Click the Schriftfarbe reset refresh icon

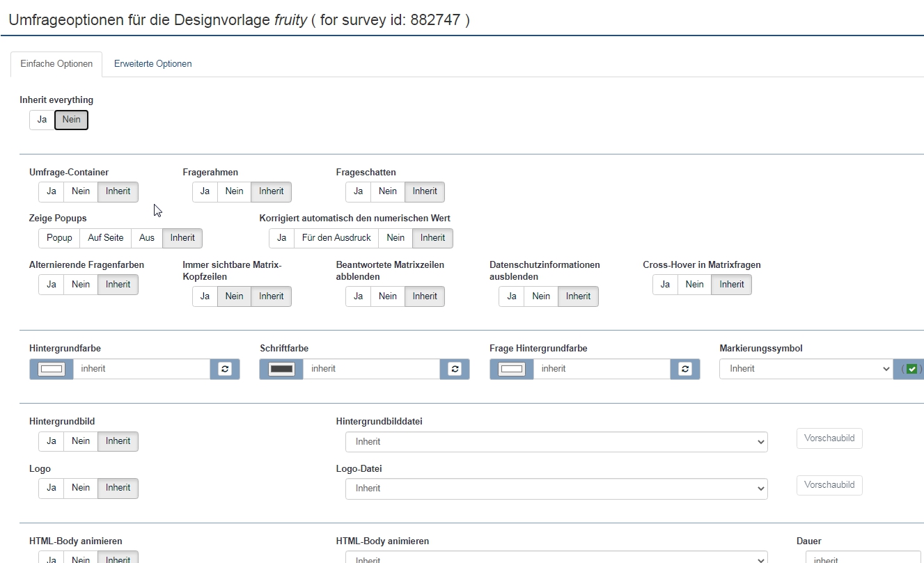[455, 369]
